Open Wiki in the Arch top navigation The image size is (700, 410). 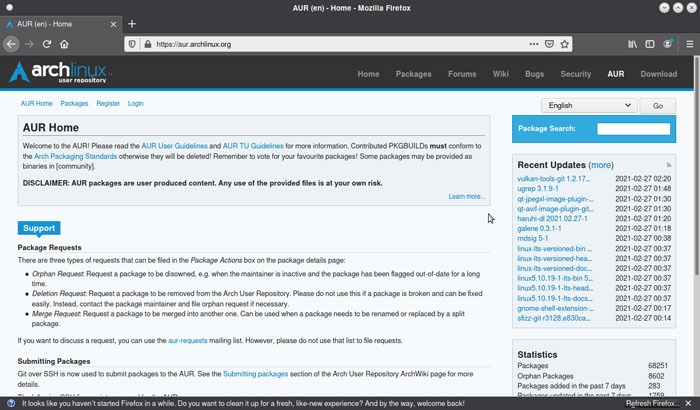point(500,74)
